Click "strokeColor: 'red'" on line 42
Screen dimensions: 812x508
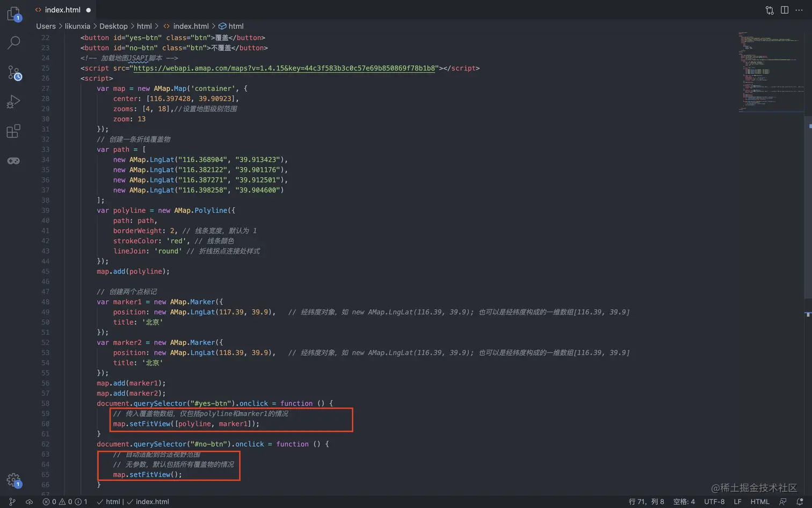(149, 241)
